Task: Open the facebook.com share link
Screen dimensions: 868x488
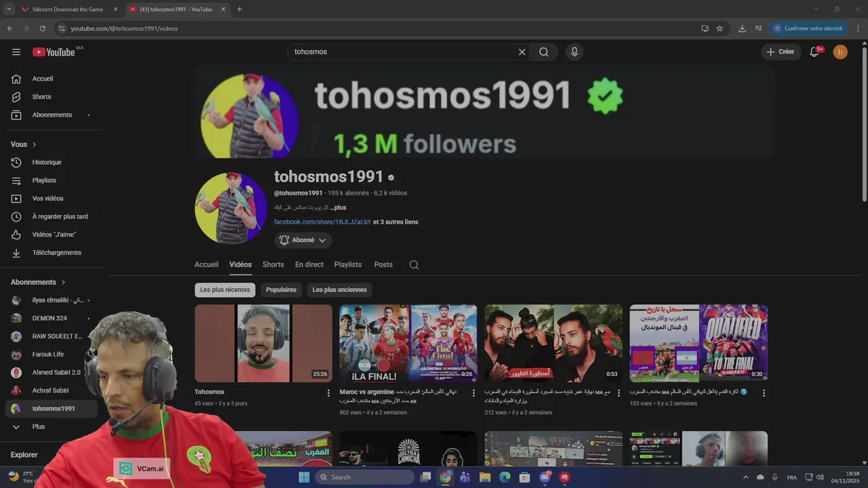Action: click(x=323, y=222)
